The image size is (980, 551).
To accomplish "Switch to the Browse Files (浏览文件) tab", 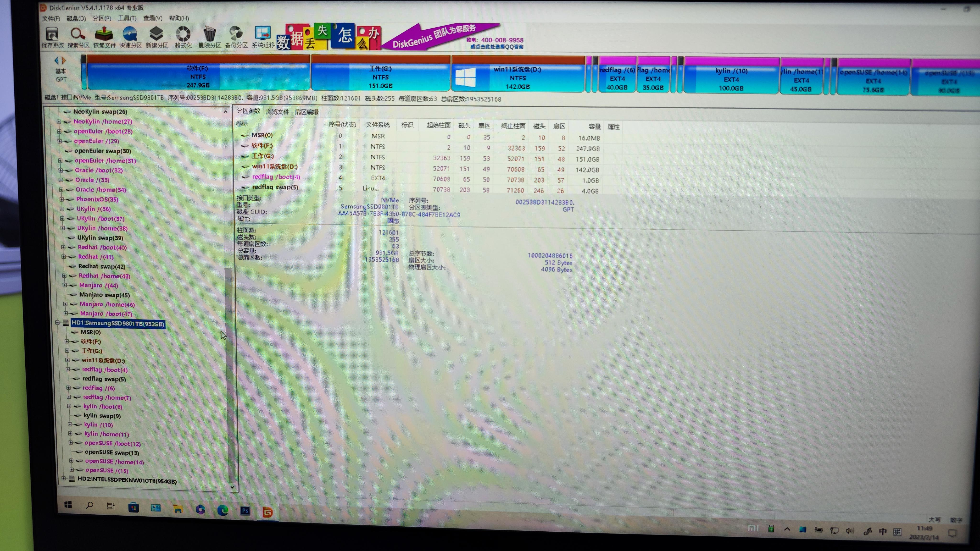I will pos(277,112).
